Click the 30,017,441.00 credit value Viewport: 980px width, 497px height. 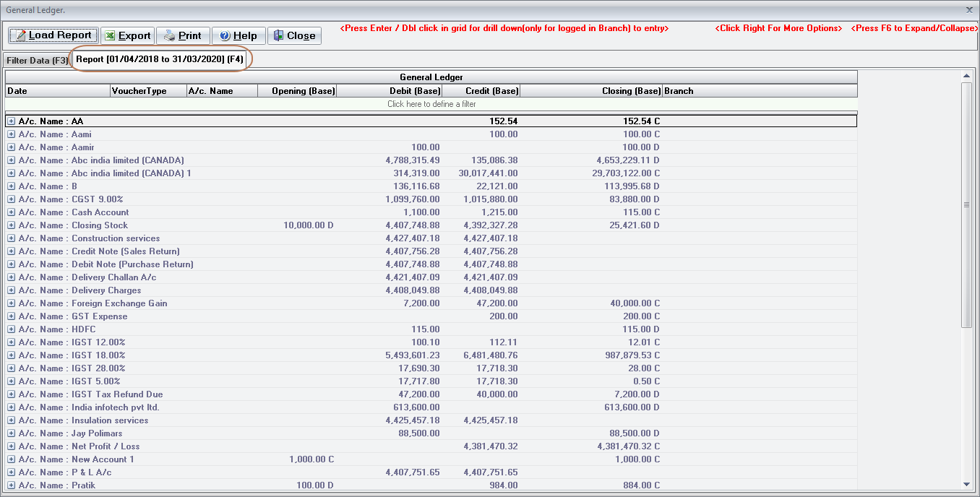(x=489, y=173)
